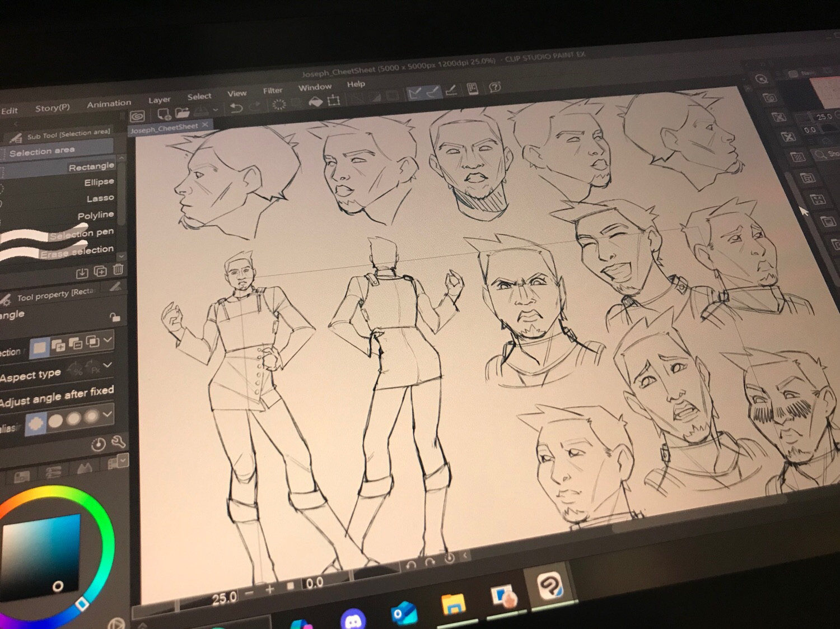840x629 pixels.
Task: Choose the Polyline sub tool
Action: click(x=58, y=216)
